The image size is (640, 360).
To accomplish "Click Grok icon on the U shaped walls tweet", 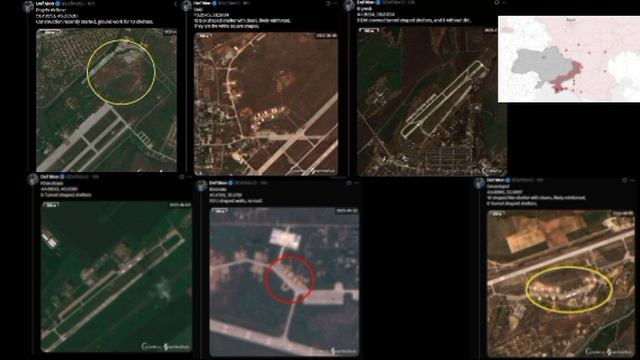I will click(x=349, y=183).
